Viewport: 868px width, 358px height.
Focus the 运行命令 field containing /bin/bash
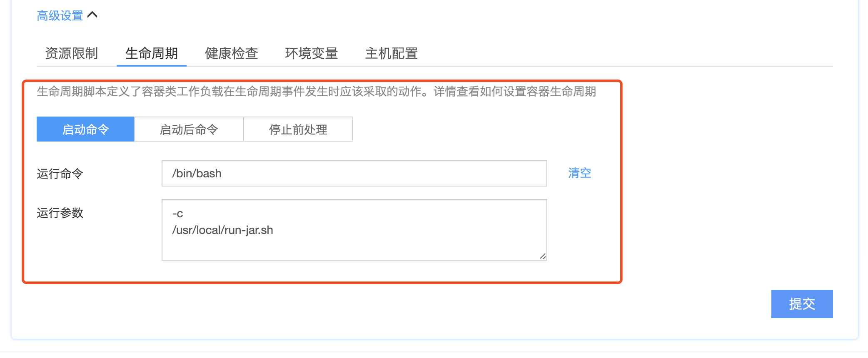354,173
